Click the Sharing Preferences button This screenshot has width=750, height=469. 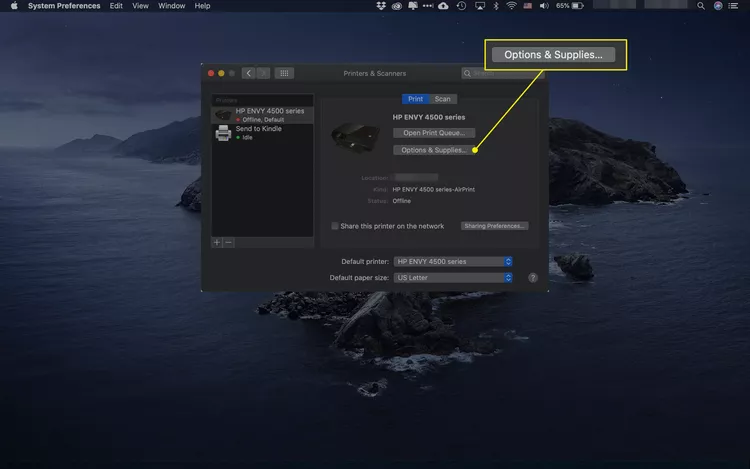coord(494,226)
